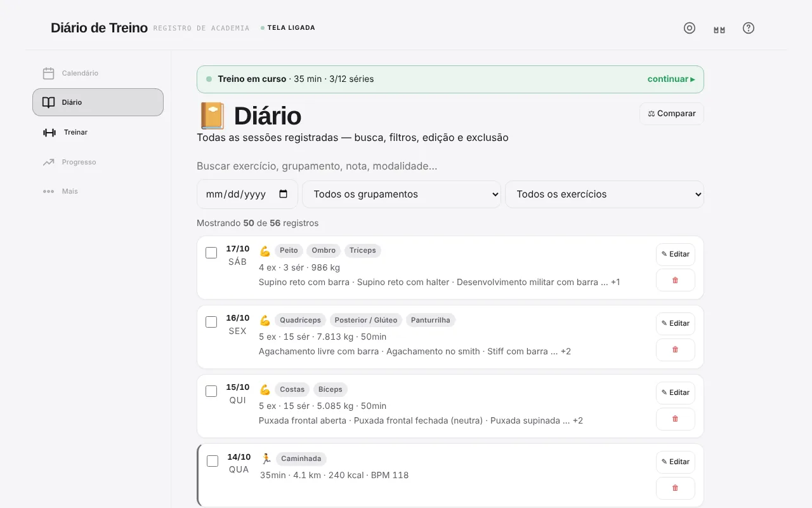The image size is (812, 508).
Task: Open the date picker calendar icon
Action: click(284, 194)
